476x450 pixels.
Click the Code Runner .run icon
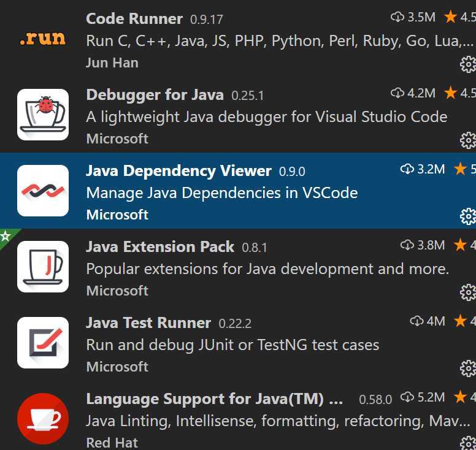(x=43, y=39)
